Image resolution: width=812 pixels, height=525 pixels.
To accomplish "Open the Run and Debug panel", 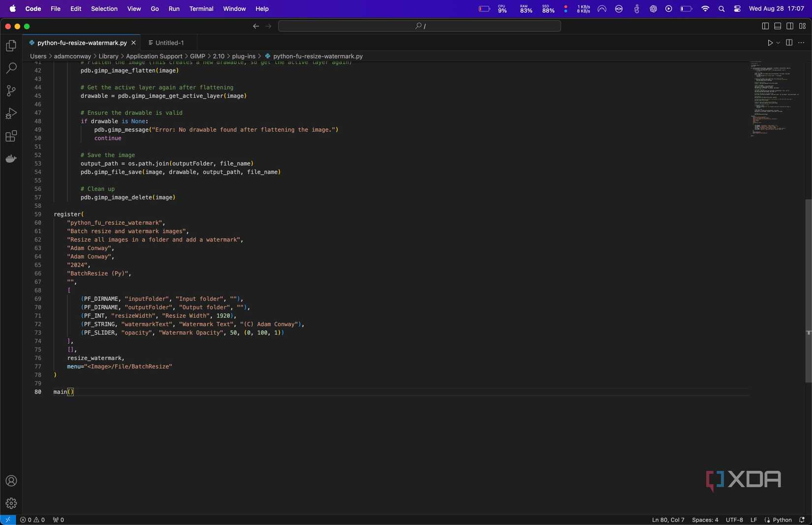I will pyautogui.click(x=11, y=114).
